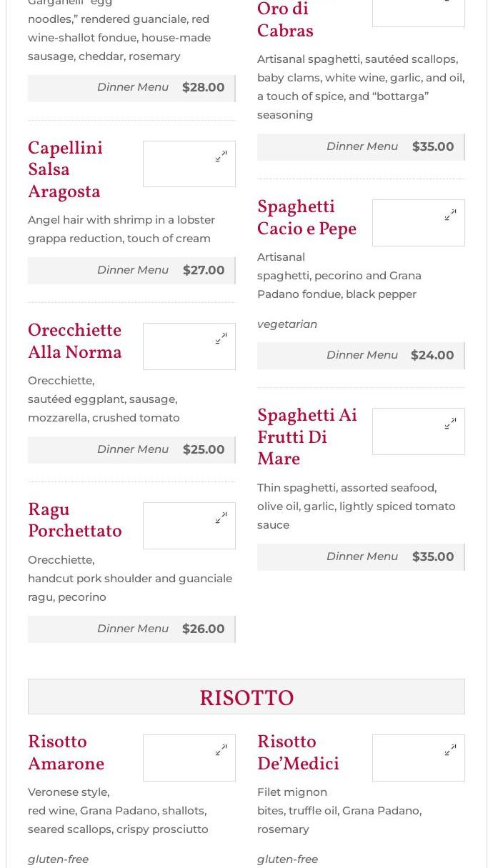Open the Spaghetti Cacio e Pepe title
This screenshot has height=868, width=493.
307,218
